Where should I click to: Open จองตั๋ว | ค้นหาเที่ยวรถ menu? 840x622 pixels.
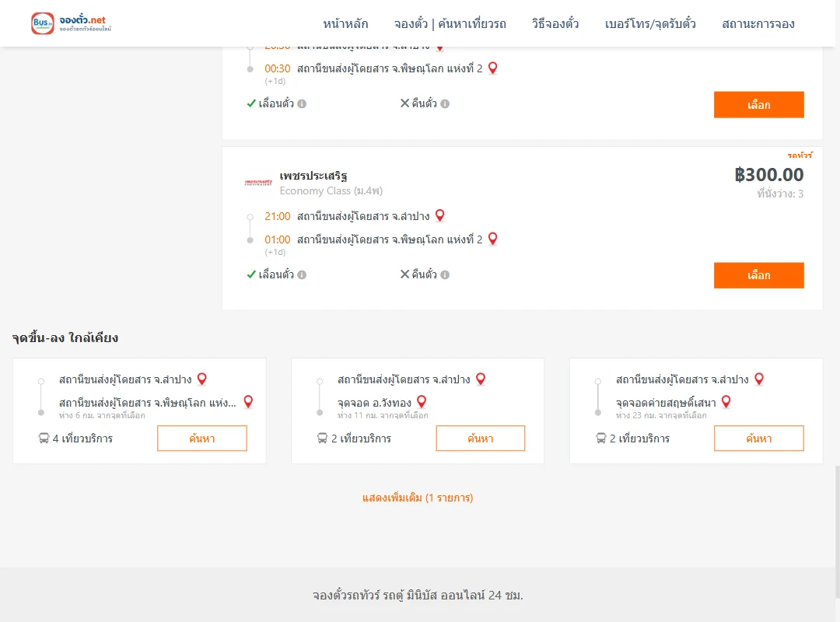pyautogui.click(x=450, y=23)
